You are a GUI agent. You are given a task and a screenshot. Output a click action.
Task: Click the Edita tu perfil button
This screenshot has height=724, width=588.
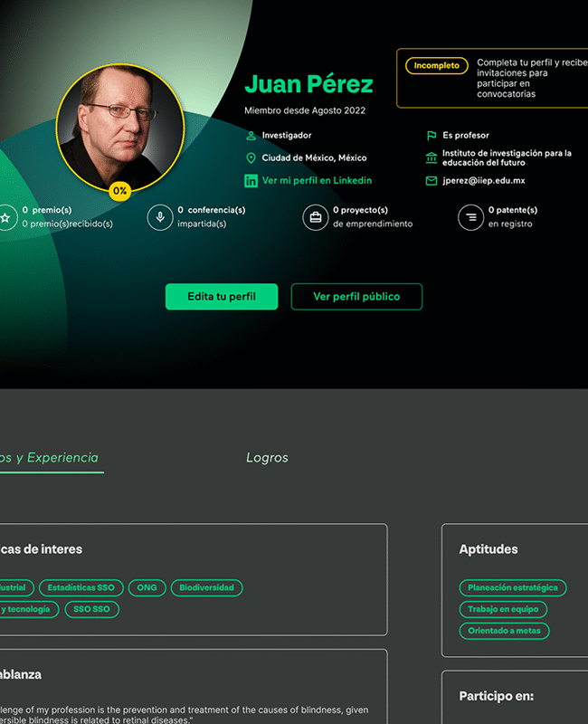[x=222, y=297]
